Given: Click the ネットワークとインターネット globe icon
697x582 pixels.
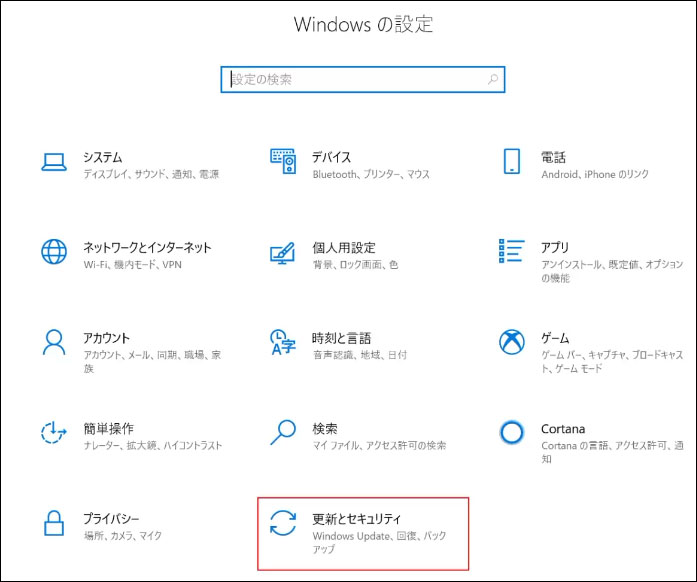Looking at the screenshot, I should (54, 252).
